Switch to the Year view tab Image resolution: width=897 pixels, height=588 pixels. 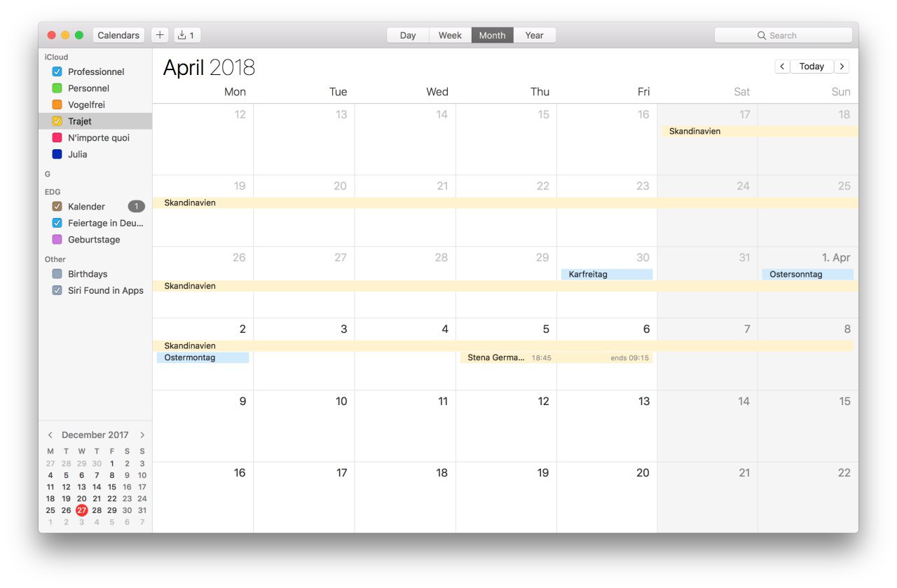click(534, 35)
